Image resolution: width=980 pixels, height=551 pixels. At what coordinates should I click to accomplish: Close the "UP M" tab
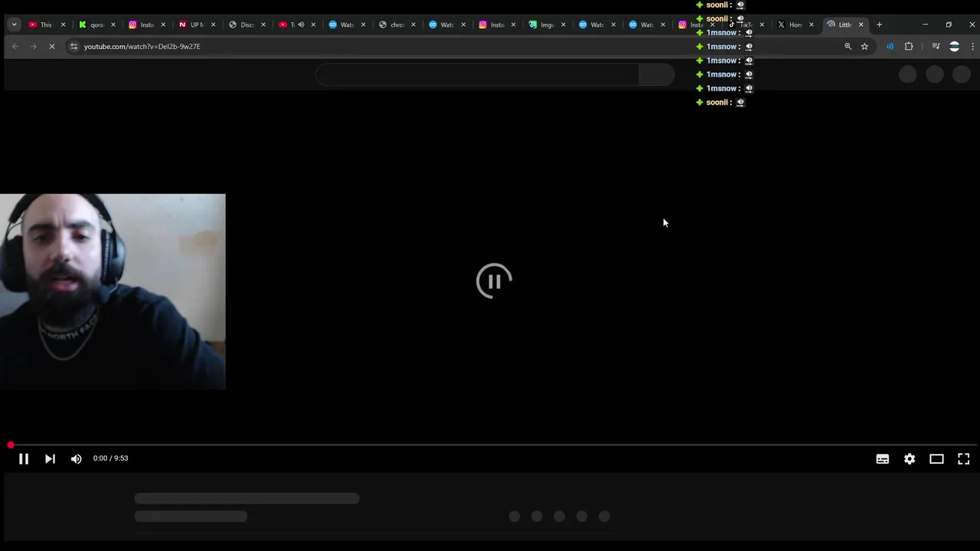(x=213, y=24)
